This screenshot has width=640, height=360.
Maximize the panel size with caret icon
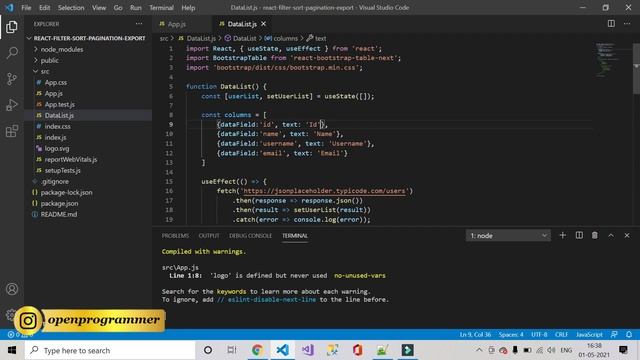pyautogui.click(x=611, y=236)
